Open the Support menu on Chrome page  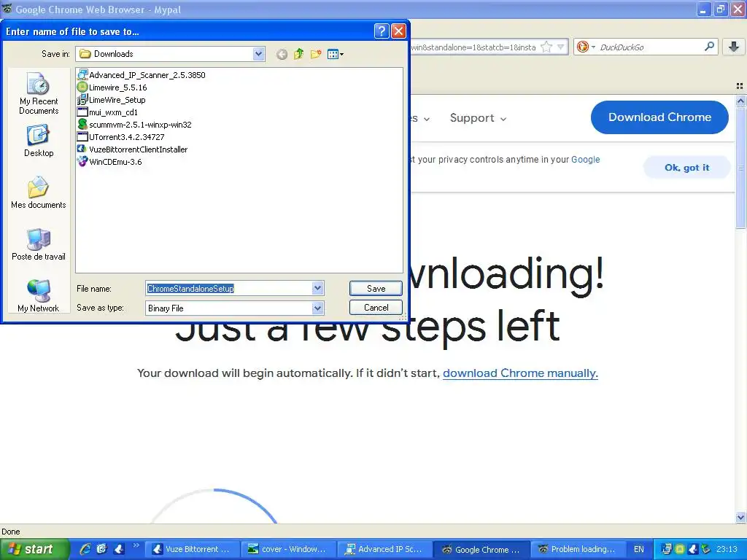pos(478,118)
